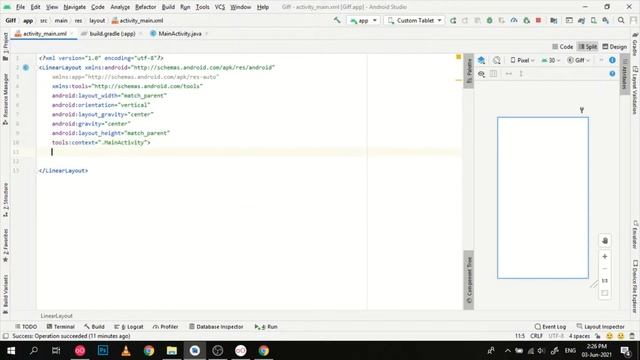The width and height of the screenshot is (640, 360).
Task: Click the blue warnings info icon
Action: [612, 60]
